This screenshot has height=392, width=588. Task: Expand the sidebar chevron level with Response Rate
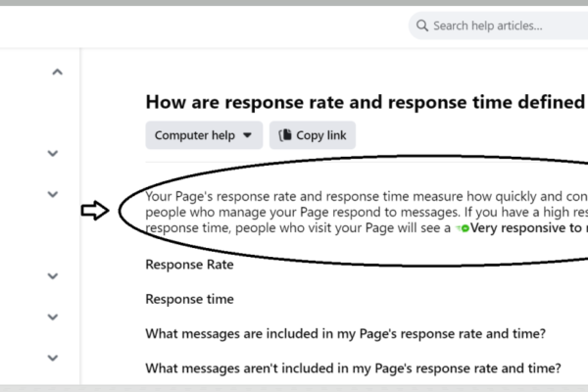pyautogui.click(x=53, y=276)
